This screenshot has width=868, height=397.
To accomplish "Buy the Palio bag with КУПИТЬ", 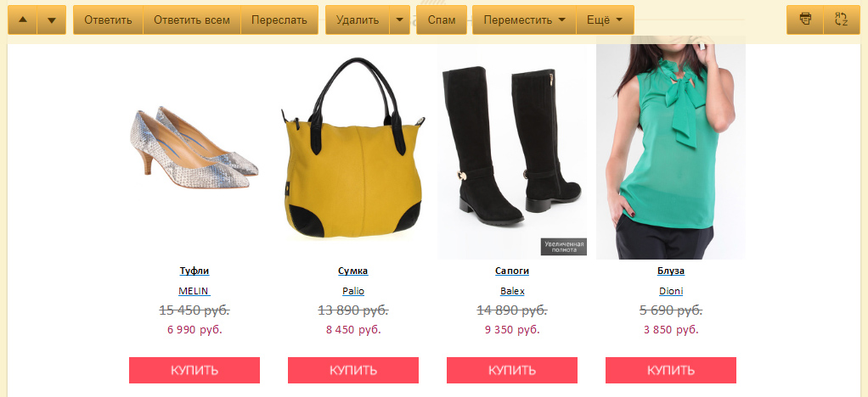I will point(353,370).
